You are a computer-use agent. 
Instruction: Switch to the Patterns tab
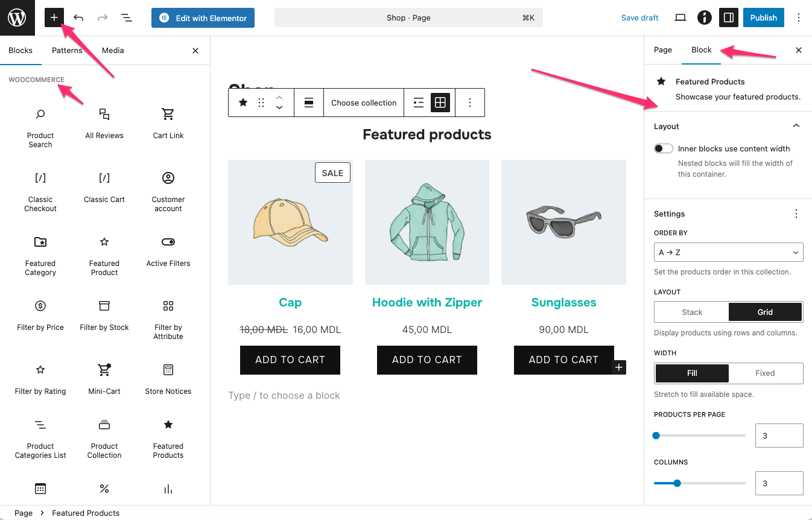(x=67, y=50)
